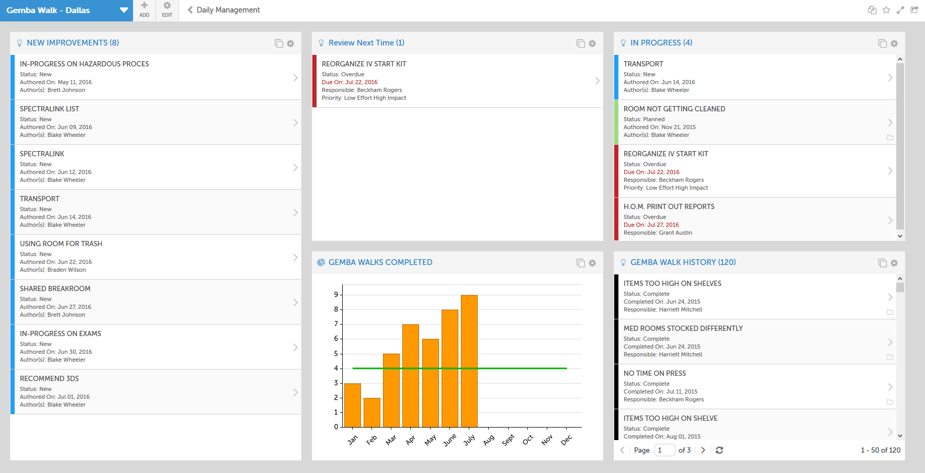925x473 pixels.
Task: Click the Review Next Time (1) title
Action: 366,43
